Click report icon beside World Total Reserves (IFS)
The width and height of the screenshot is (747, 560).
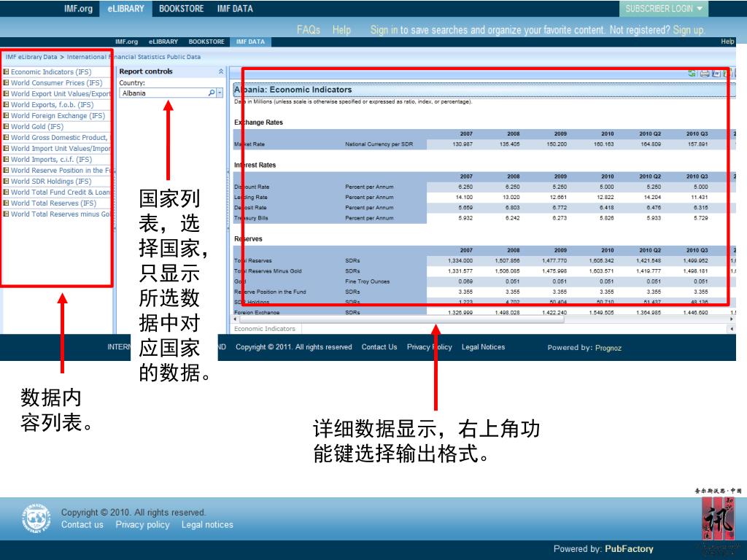point(6,203)
